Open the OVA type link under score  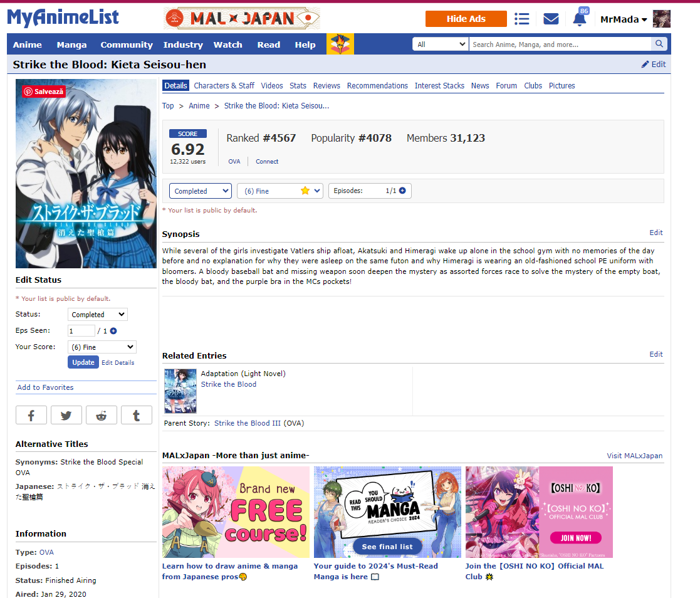coord(234,162)
